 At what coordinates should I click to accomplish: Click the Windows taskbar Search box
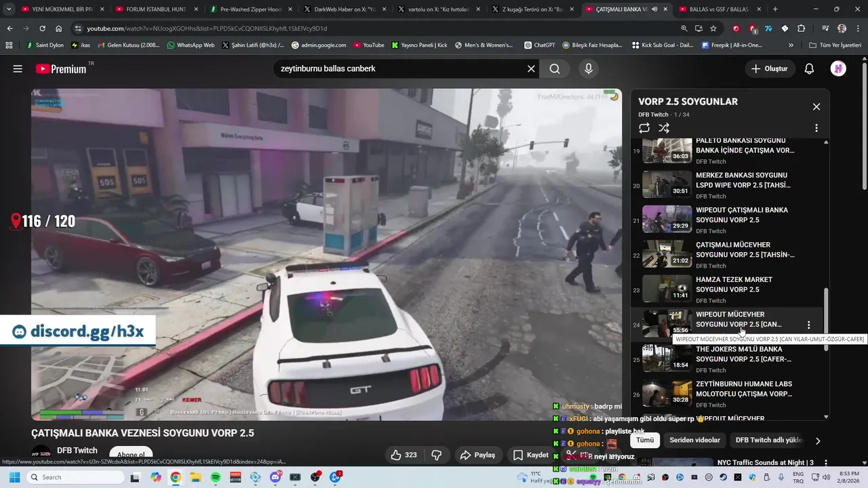point(75,477)
